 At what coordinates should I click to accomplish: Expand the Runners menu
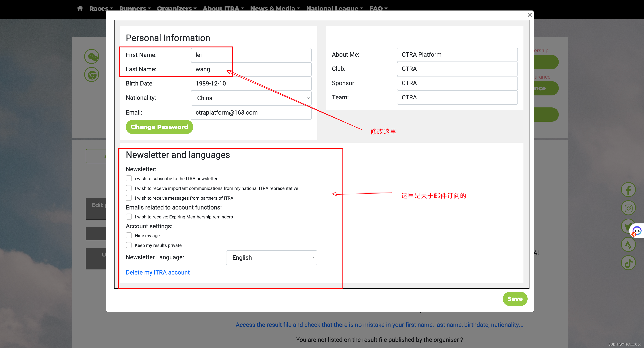click(x=135, y=8)
